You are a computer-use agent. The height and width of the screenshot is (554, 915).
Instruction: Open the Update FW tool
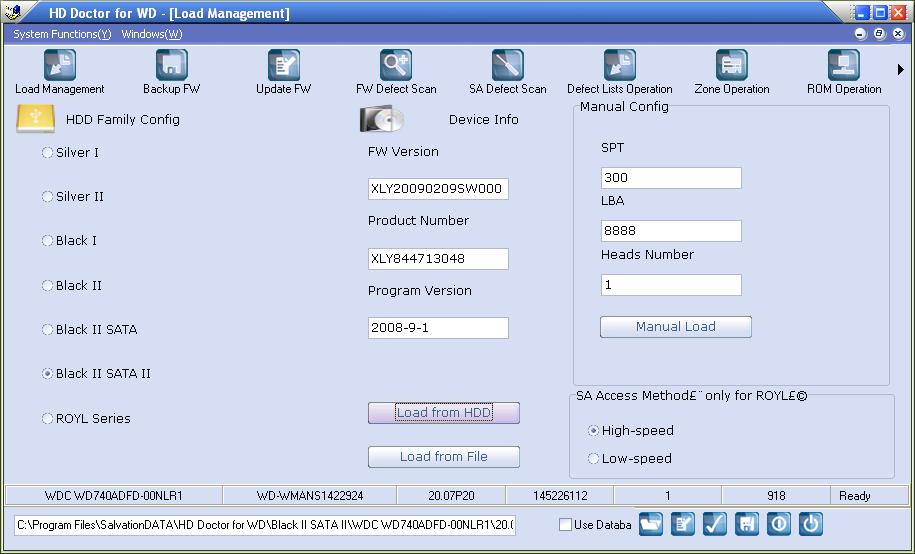(284, 65)
